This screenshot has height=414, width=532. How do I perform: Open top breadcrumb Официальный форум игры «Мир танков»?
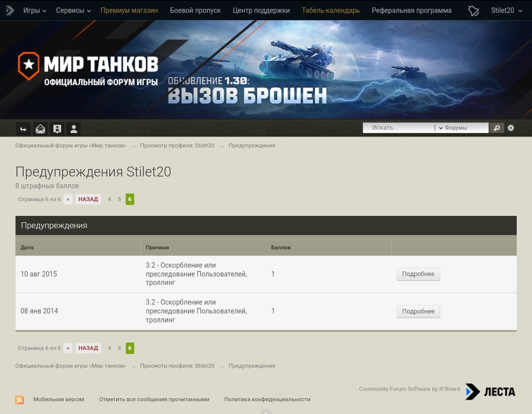70,145
